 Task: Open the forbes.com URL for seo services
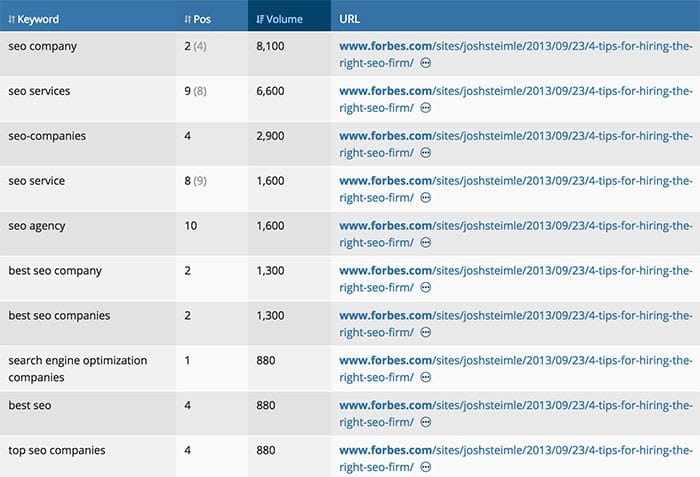click(516, 99)
